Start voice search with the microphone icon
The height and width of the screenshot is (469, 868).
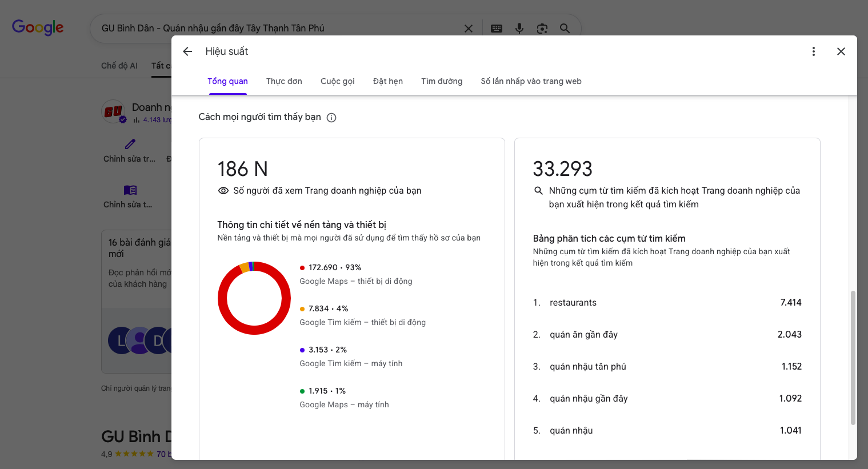(x=519, y=28)
